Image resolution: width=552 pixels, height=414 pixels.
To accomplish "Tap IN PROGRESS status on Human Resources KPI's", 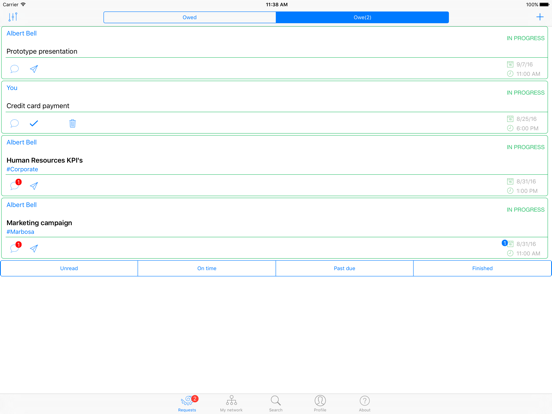I will coord(525,147).
